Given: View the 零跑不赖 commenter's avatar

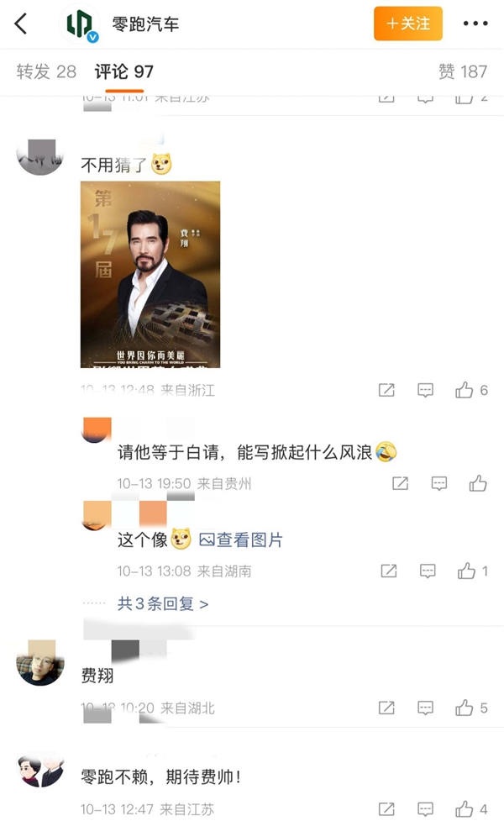Looking at the screenshot, I should coord(40,771).
